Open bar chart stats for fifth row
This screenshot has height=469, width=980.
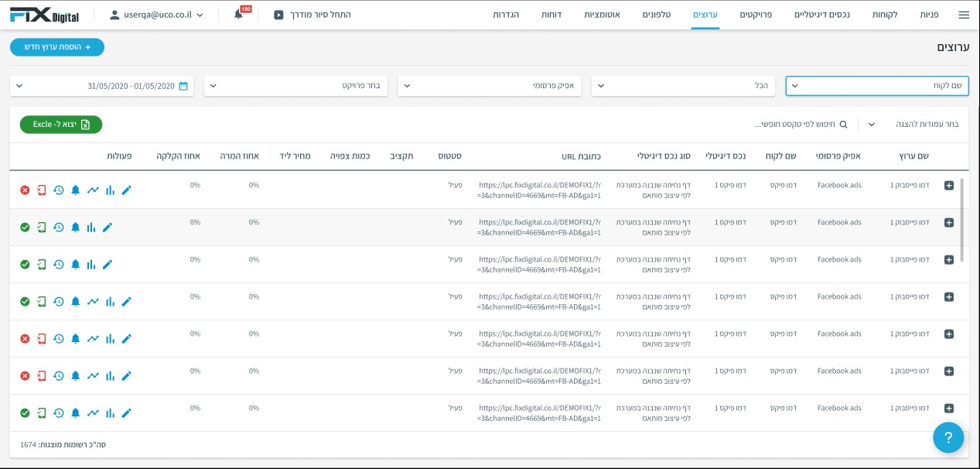click(110, 338)
